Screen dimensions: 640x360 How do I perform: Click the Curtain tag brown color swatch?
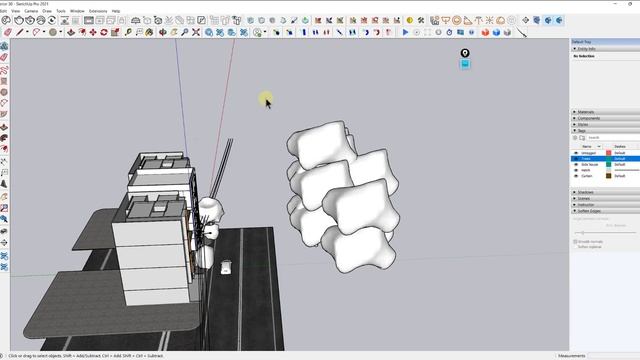click(x=609, y=176)
